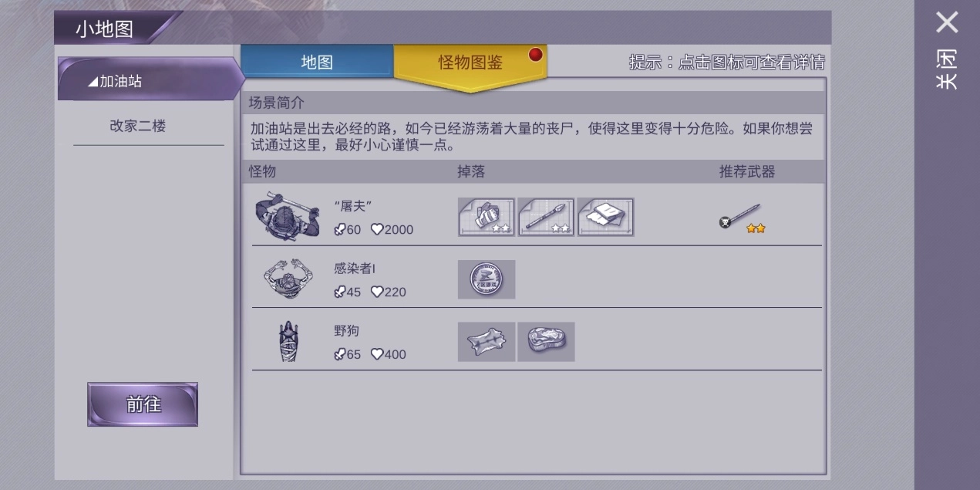Click the "屠夫" monster name text

354,206
